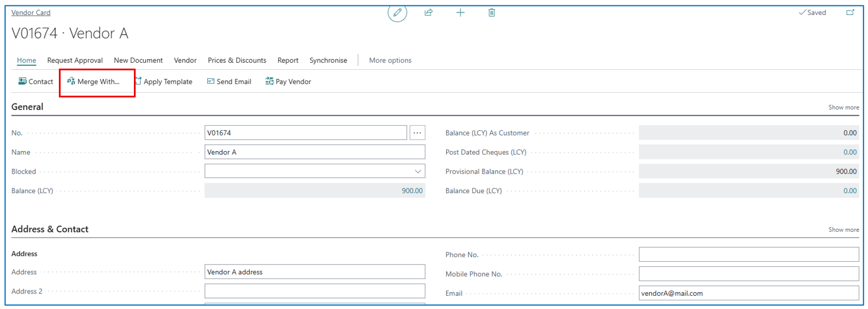Click Pay Vendor action

pyautogui.click(x=288, y=82)
